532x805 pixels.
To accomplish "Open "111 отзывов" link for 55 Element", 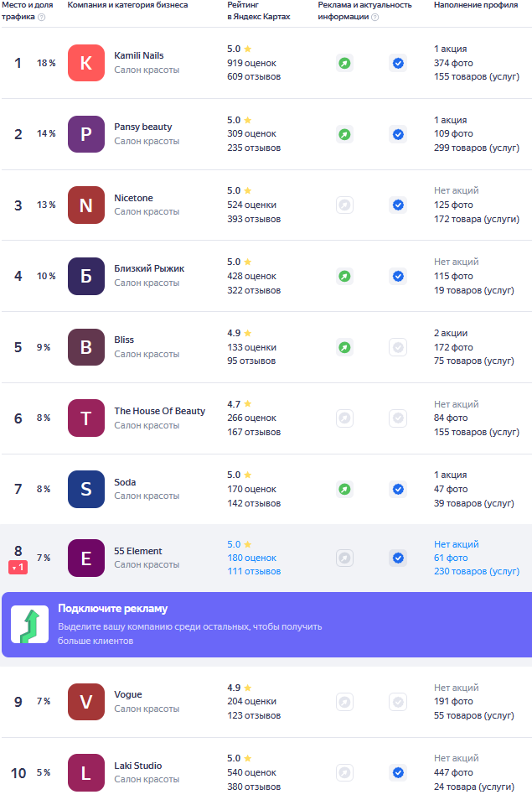I will point(254,571).
